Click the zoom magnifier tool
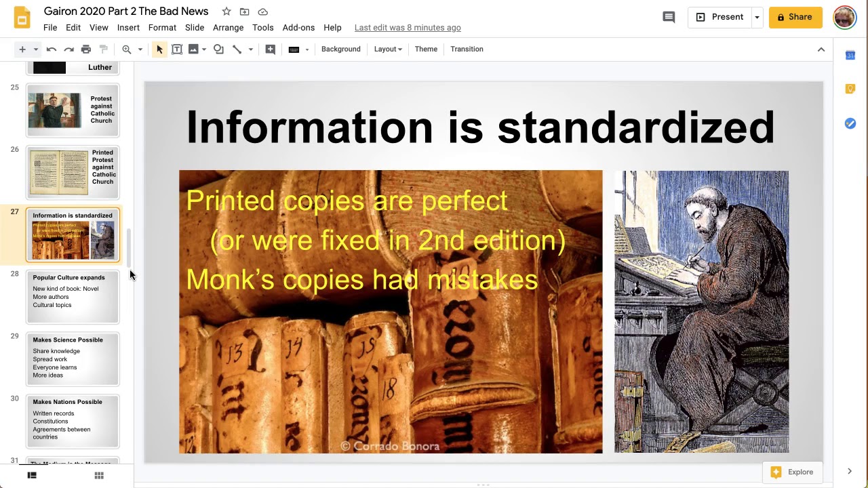The width and height of the screenshot is (868, 488). pos(127,49)
